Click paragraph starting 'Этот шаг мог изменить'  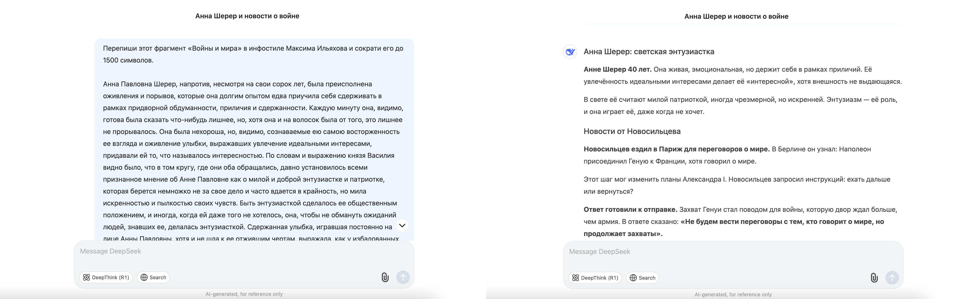tap(737, 185)
